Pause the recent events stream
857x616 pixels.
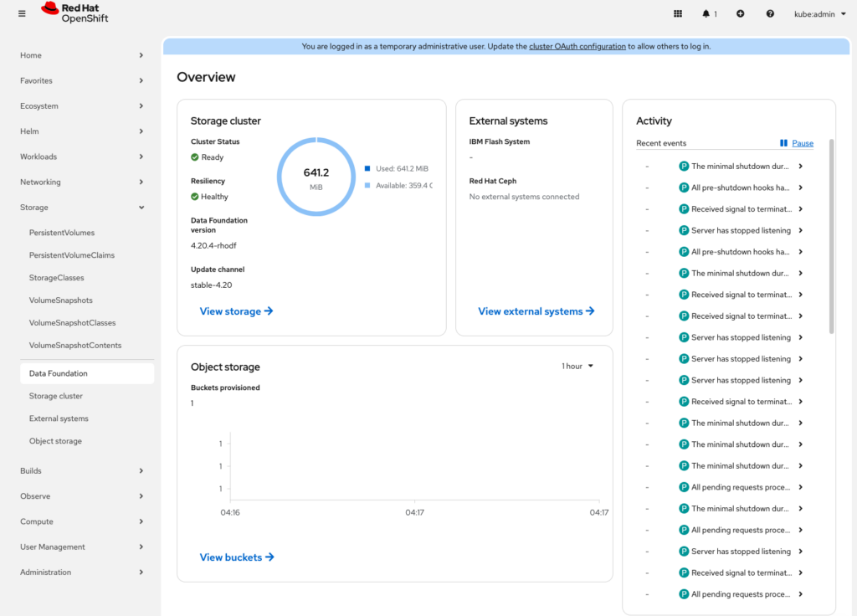tap(797, 143)
